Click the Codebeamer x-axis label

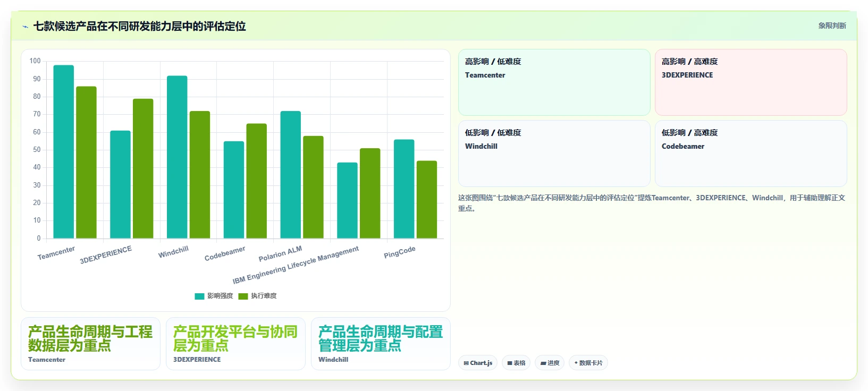(225, 253)
